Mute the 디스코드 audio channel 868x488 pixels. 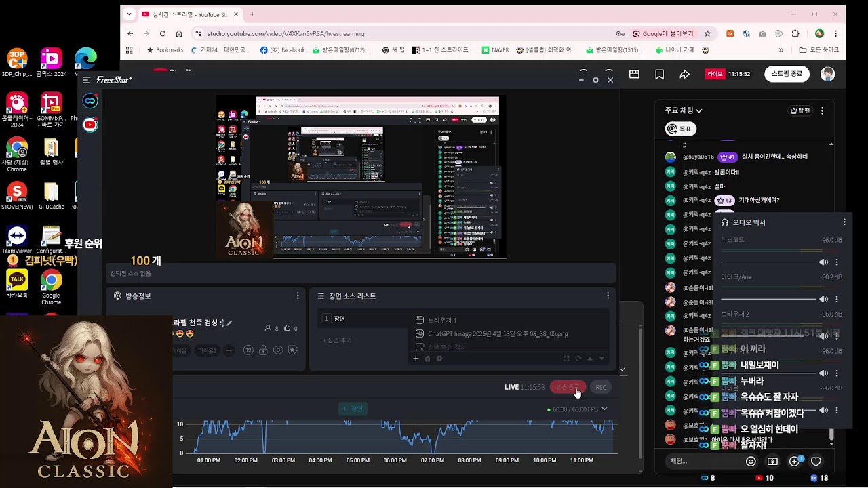(x=823, y=262)
